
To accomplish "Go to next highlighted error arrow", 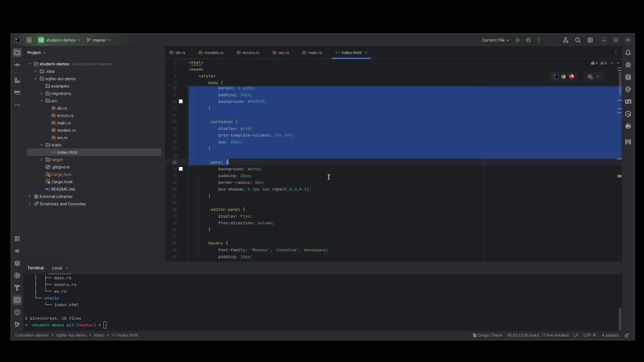I will pos(618,63).
